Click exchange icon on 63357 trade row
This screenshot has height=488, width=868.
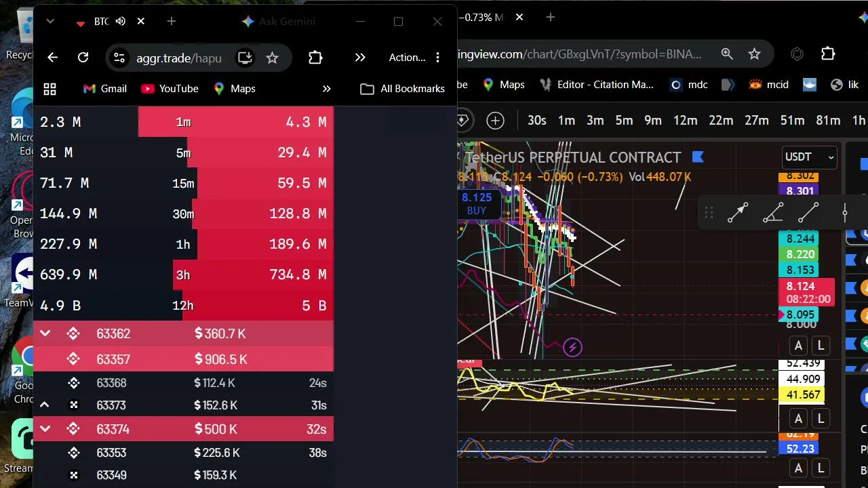[x=74, y=359]
